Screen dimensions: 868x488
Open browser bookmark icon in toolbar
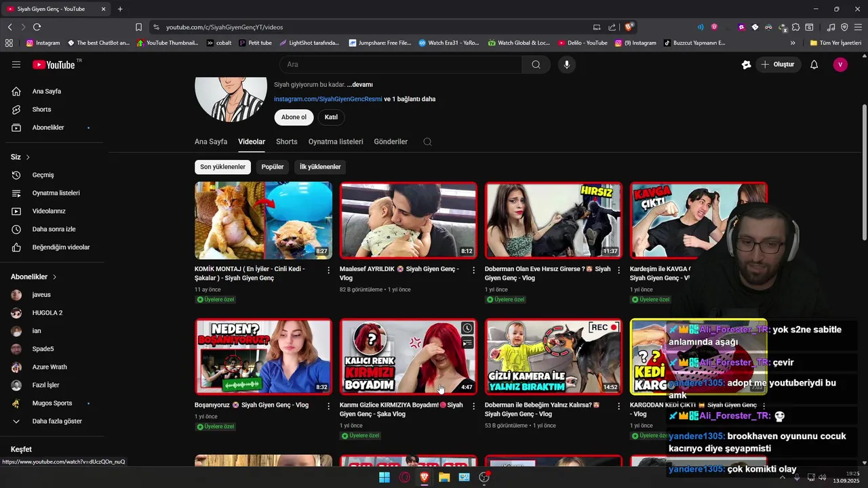point(138,27)
